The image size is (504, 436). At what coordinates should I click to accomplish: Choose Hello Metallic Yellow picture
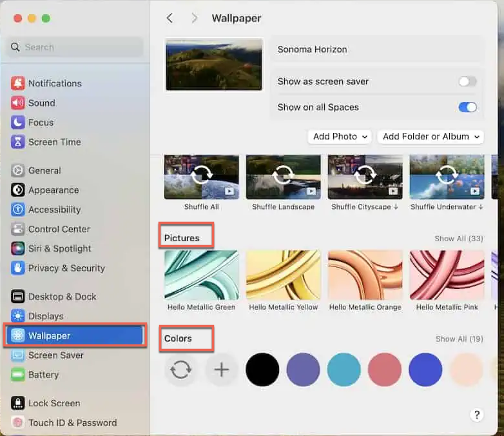point(283,275)
